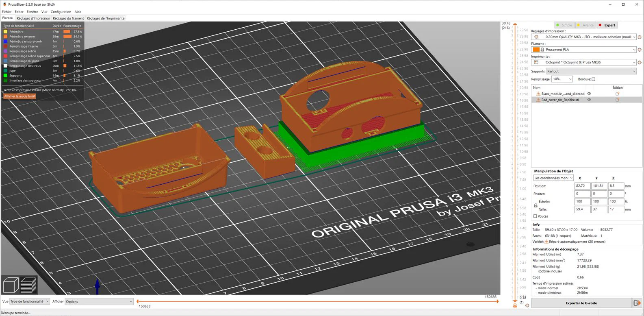Switch to the Plateau tab
The height and width of the screenshot is (316, 644).
[8, 18]
